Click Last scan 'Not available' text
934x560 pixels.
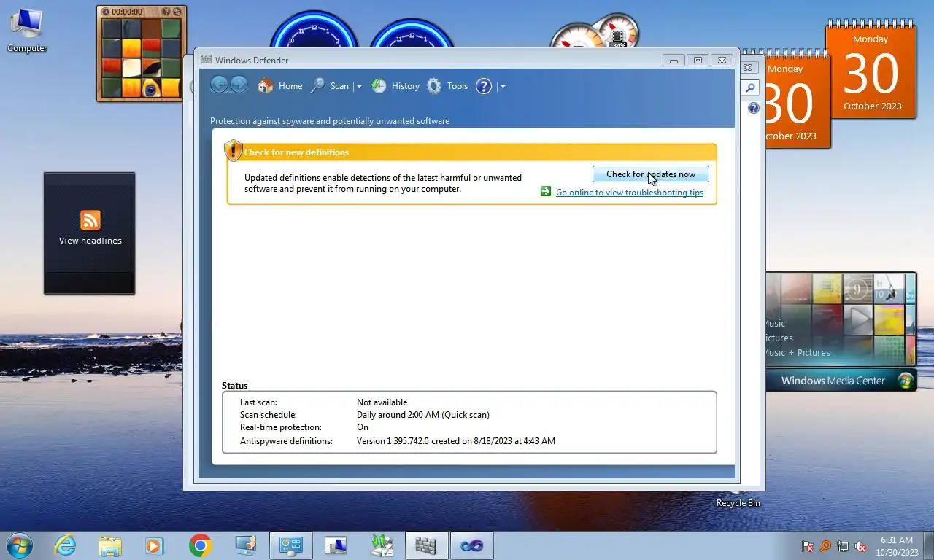pos(382,402)
